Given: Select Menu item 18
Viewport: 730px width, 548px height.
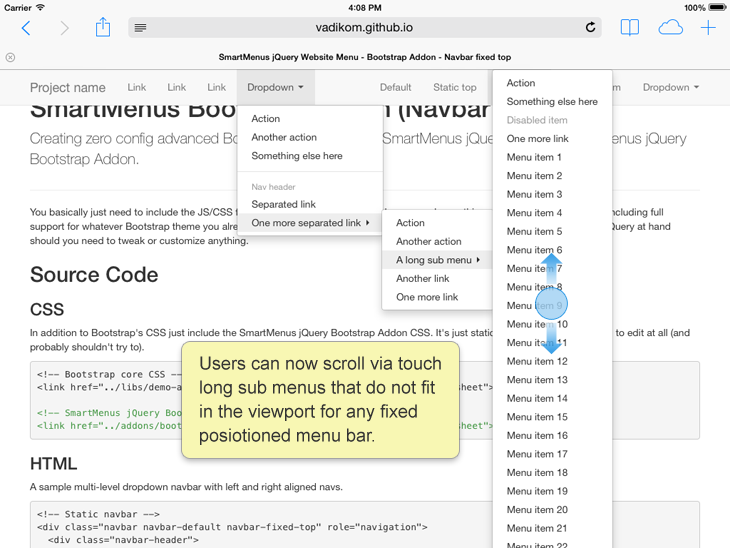Looking at the screenshot, I should pos(552,473).
